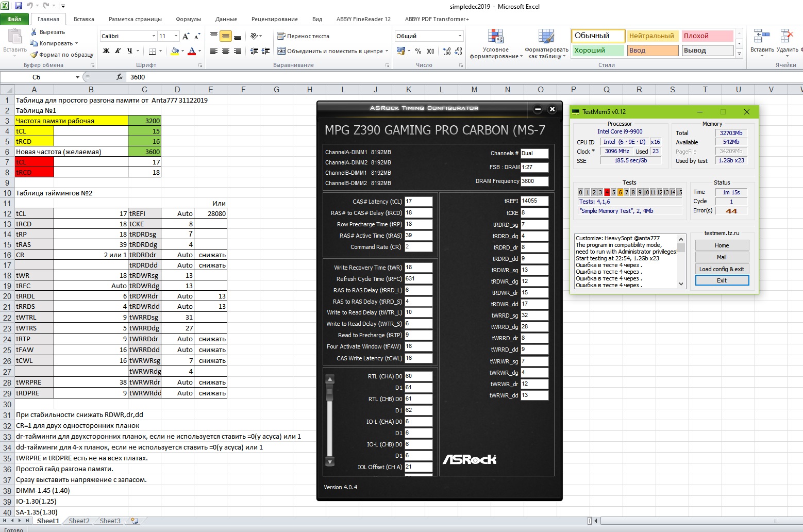803x532 pixels.
Task: Apply the yellow fill color bucket
Action: click(175, 51)
